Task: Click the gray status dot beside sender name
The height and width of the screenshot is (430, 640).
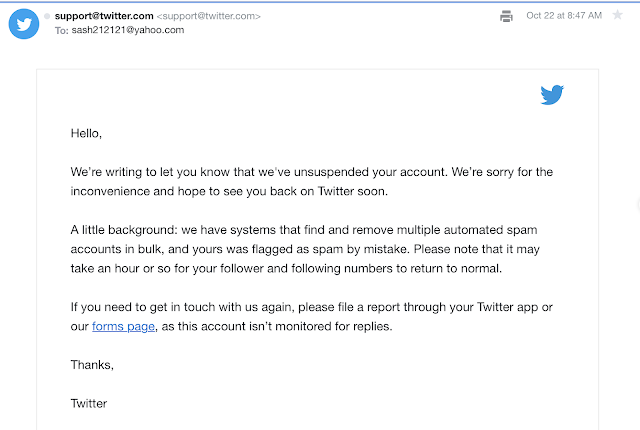Action: click(46, 16)
